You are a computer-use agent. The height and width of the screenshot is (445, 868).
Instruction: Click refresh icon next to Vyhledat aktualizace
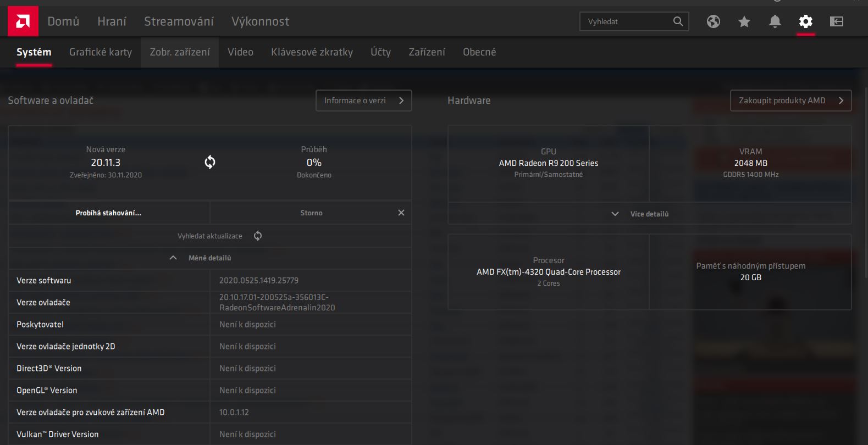258,236
